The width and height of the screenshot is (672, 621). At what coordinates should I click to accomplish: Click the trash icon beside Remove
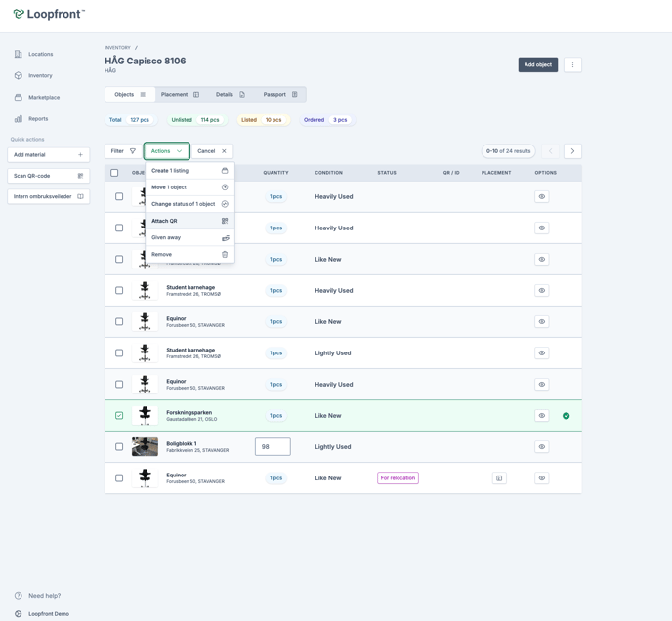[225, 254]
